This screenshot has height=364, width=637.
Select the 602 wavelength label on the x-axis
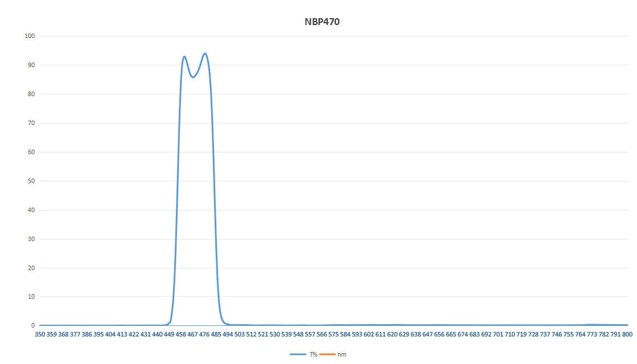click(x=369, y=335)
